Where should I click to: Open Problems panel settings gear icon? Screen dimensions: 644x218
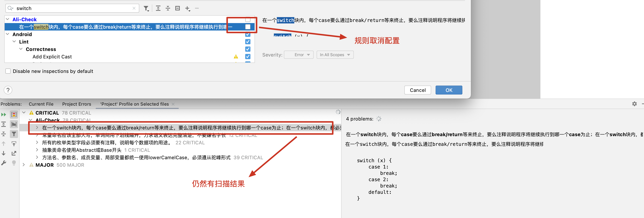pyautogui.click(x=635, y=104)
